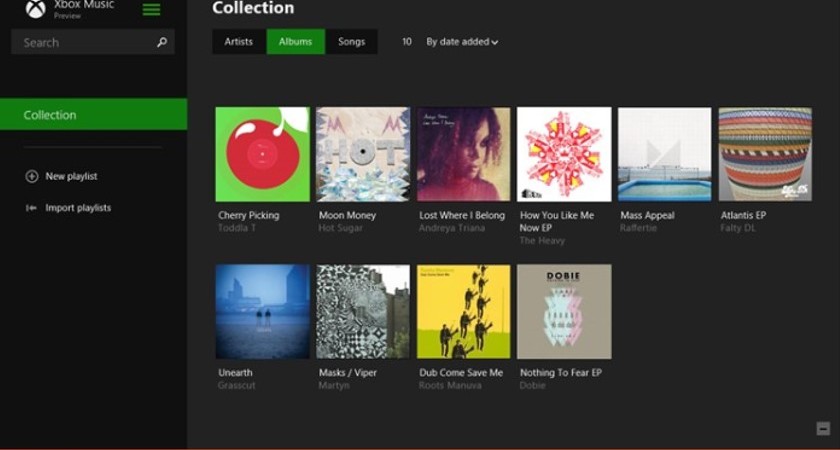Screen dimensions: 840x450
Task: Select the Albums tab
Action: click(295, 42)
